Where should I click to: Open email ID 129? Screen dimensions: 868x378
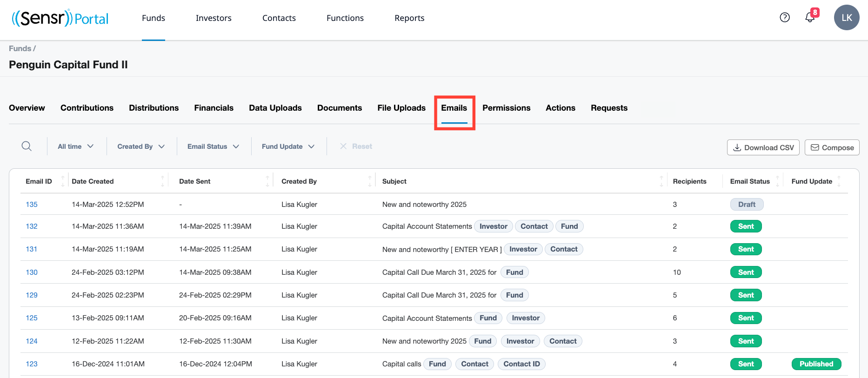(32, 295)
